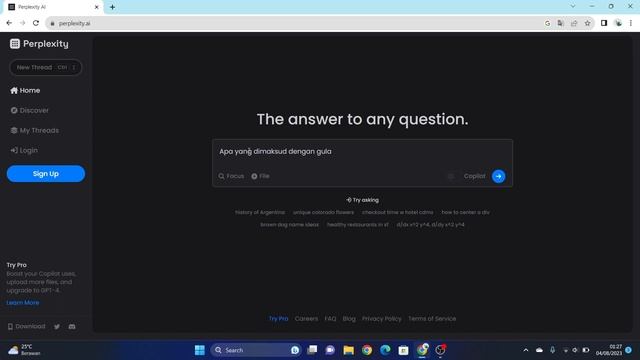Open the Twitter icon link in the sidebar
Image resolution: width=640 pixels, height=360 pixels.
pyautogui.click(x=57, y=326)
